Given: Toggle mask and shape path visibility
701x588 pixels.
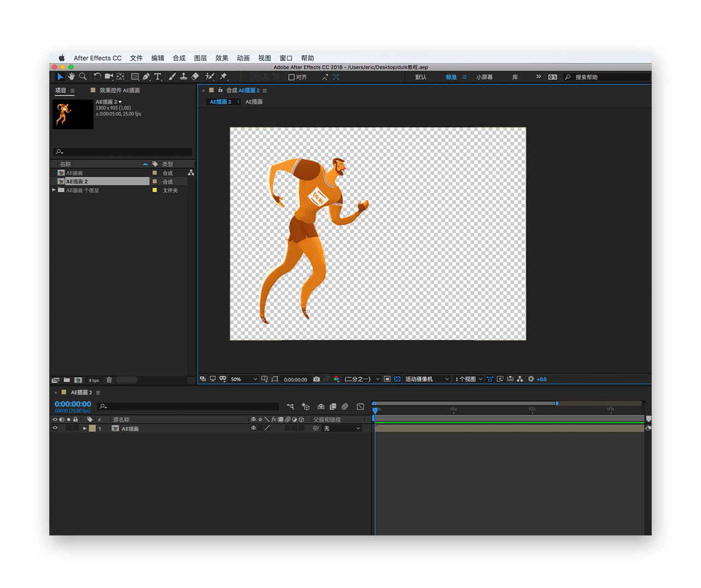Looking at the screenshot, I should click(x=275, y=379).
